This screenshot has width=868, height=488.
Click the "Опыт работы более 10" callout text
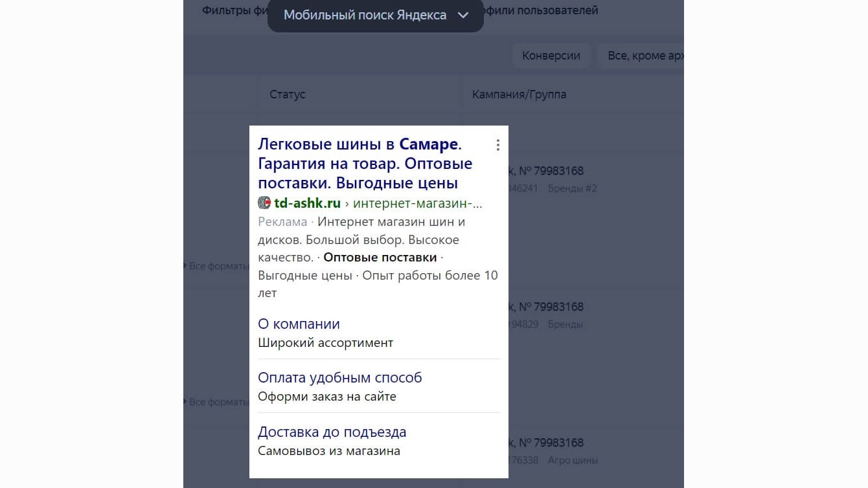tap(430, 275)
